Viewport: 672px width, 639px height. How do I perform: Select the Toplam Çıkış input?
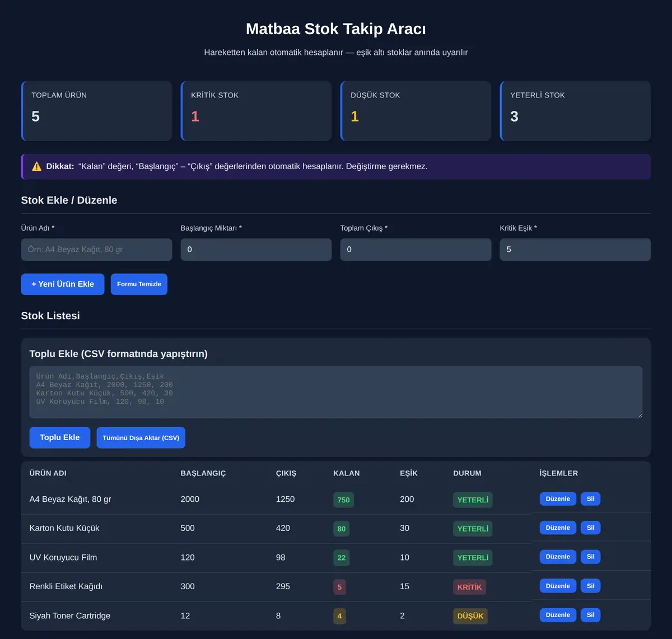click(x=416, y=250)
